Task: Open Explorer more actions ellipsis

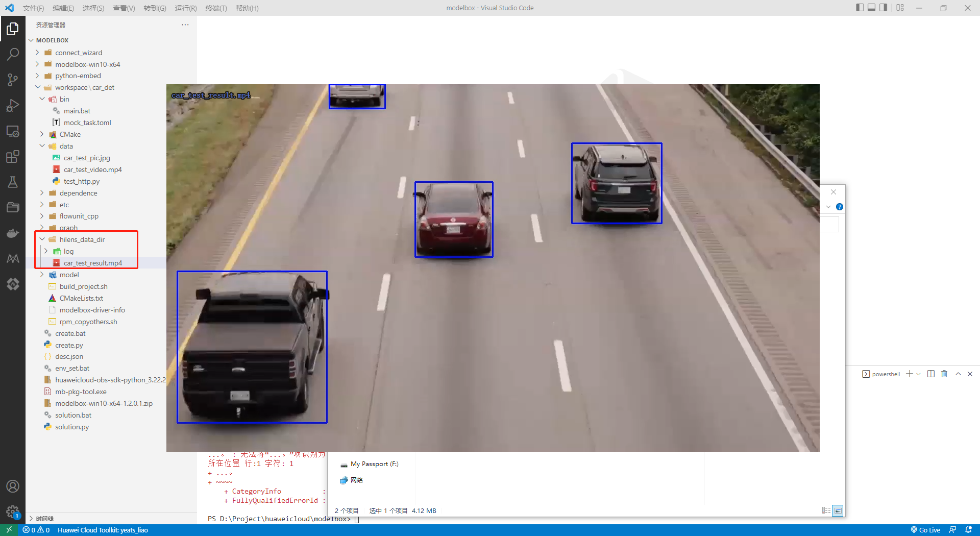Action: (x=185, y=25)
